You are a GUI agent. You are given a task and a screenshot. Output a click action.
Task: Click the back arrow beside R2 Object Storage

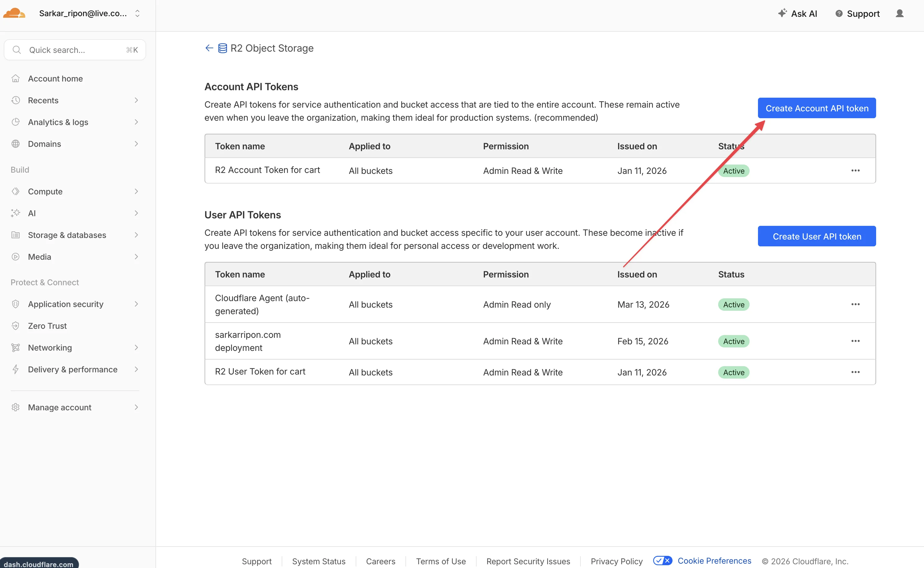tap(209, 48)
